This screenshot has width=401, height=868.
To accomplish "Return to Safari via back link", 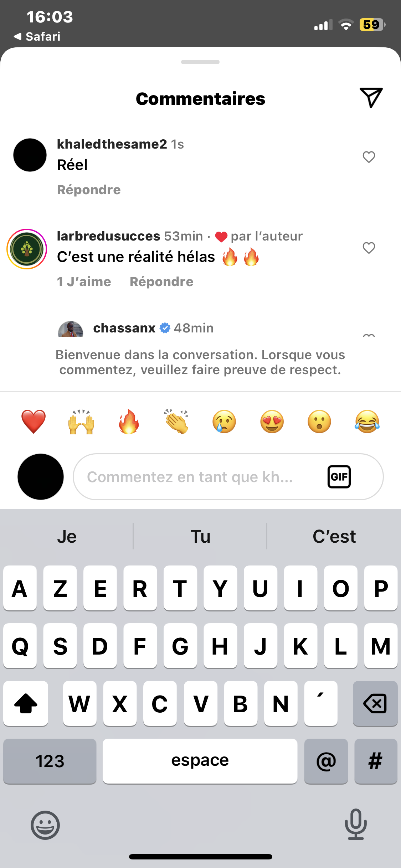I will pos(37,36).
